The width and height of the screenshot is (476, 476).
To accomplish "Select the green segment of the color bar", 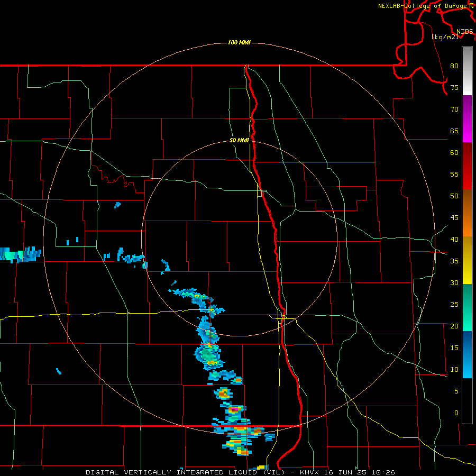I will pos(467,307).
